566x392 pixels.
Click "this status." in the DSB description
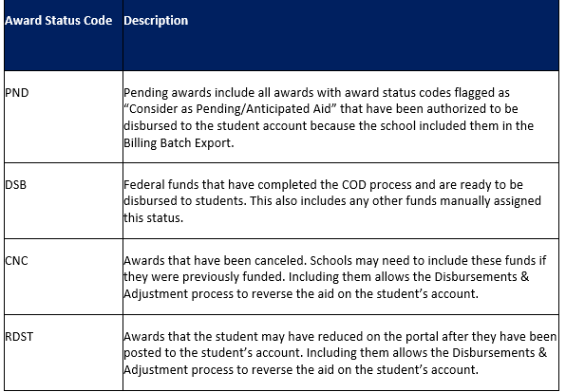coord(154,218)
